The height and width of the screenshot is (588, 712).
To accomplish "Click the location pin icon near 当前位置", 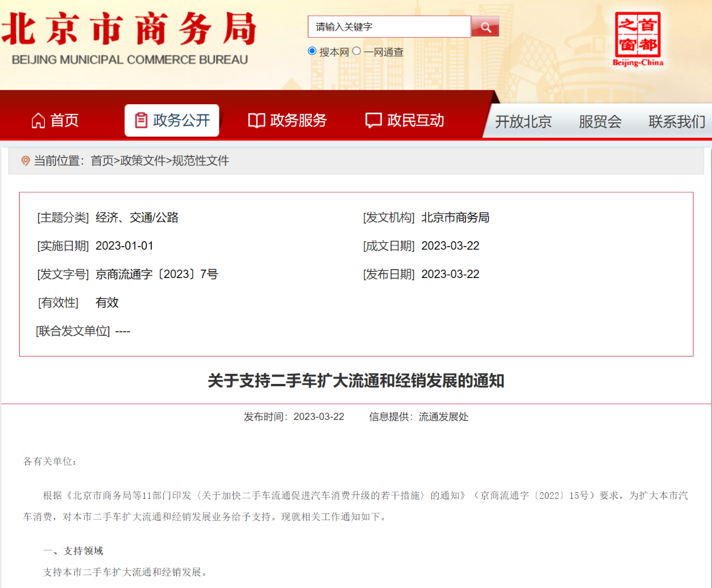I will coord(25,161).
